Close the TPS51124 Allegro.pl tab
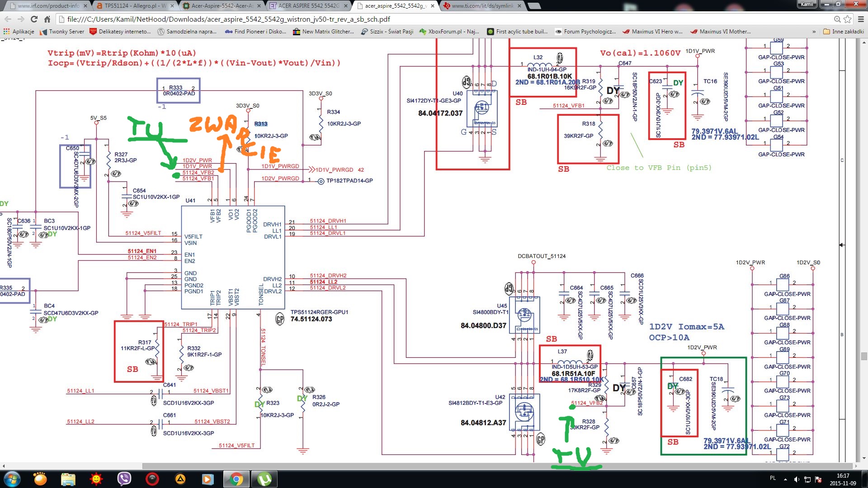This screenshot has width=868, height=488. [172, 6]
